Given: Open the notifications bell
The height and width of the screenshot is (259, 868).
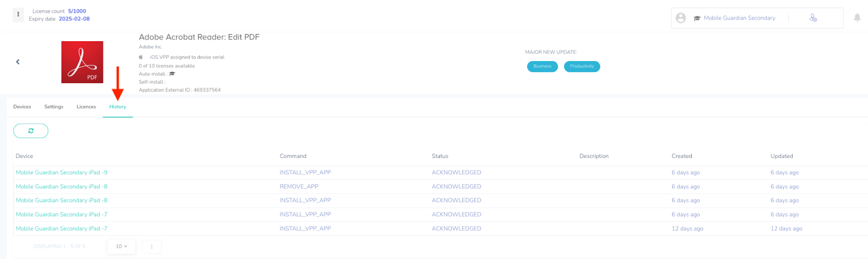Looking at the screenshot, I should click(x=857, y=18).
